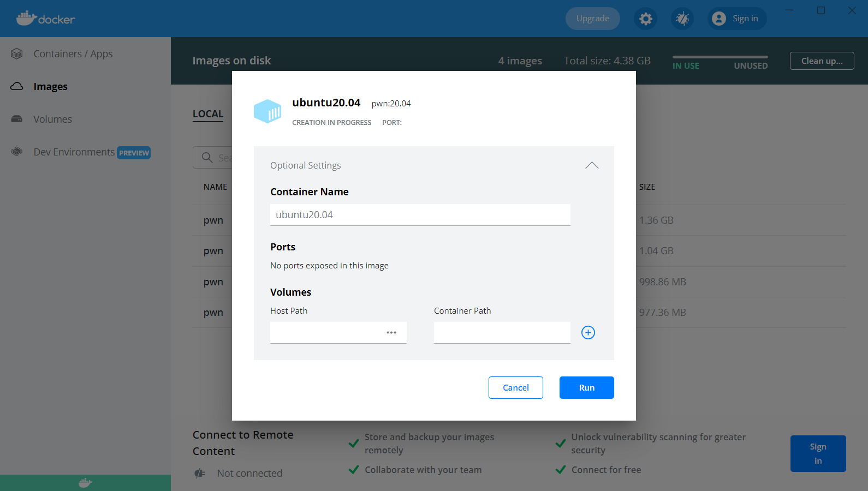Click the Volumes drive icon in sidebar
Screen dimensions: 868x491
pos(17,119)
